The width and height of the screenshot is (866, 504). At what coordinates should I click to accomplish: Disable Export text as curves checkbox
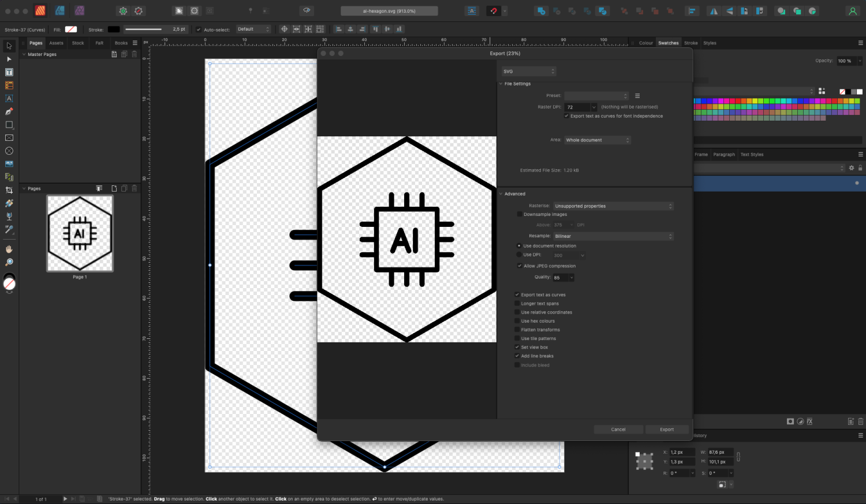(517, 294)
